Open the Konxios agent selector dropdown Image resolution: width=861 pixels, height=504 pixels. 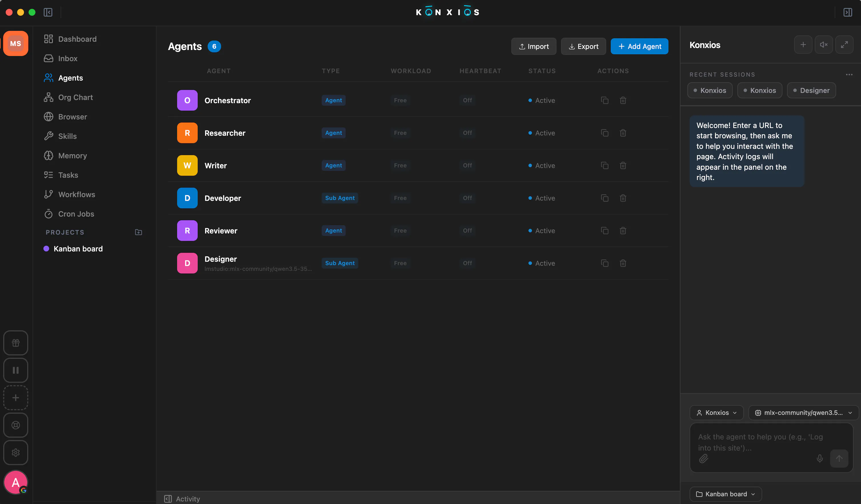(x=716, y=413)
